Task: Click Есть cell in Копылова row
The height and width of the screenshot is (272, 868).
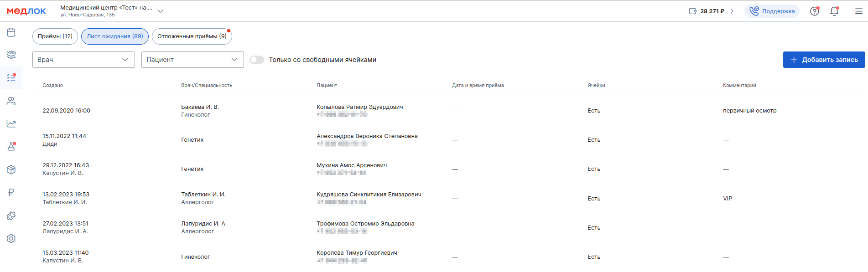Action: pyautogui.click(x=594, y=111)
